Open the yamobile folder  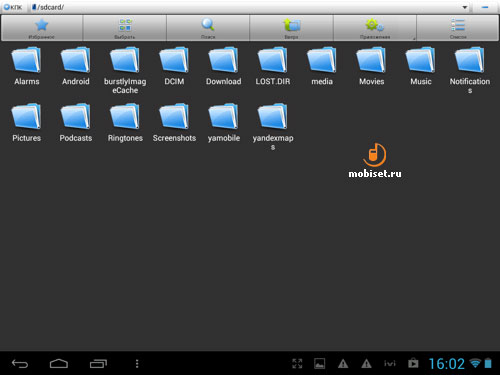pos(223,123)
